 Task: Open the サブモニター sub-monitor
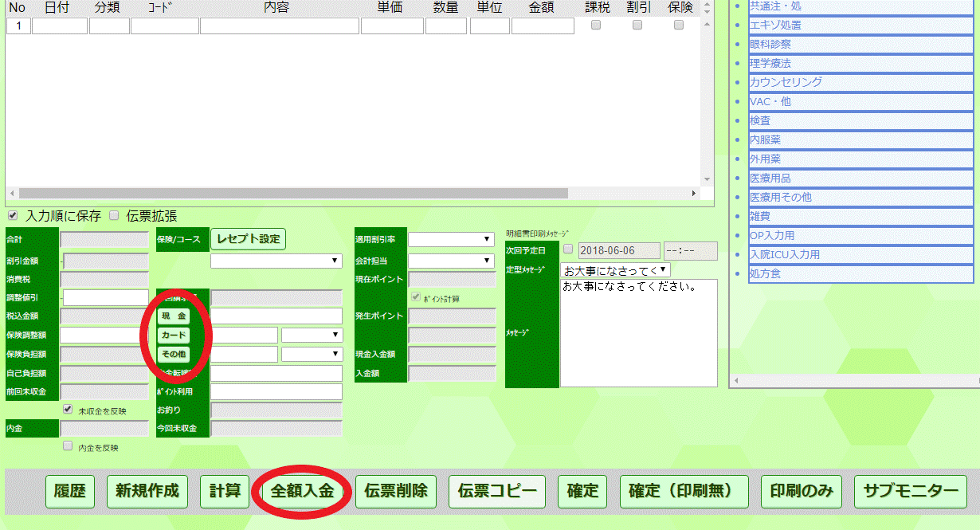point(911,492)
